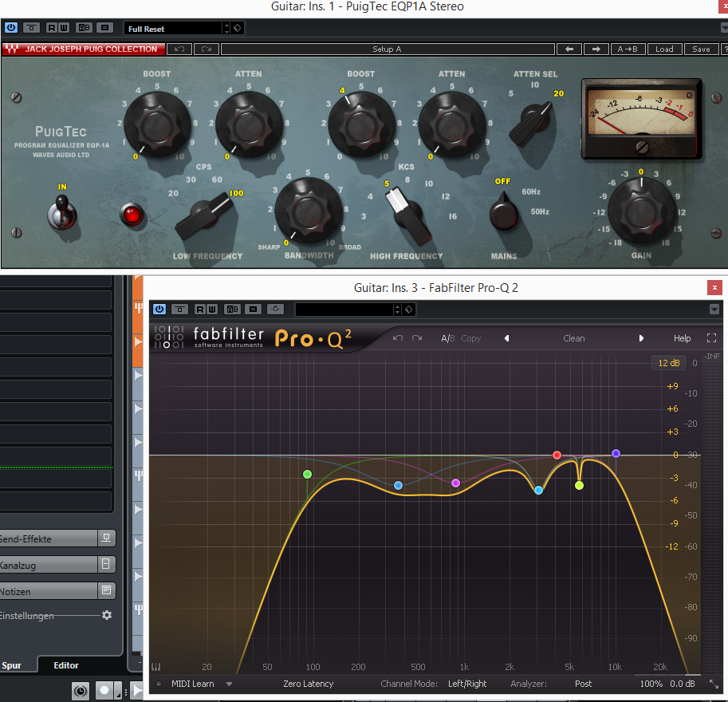This screenshot has height=702, width=728.
Task: Click FabFilter next preset arrow
Action: pos(641,338)
